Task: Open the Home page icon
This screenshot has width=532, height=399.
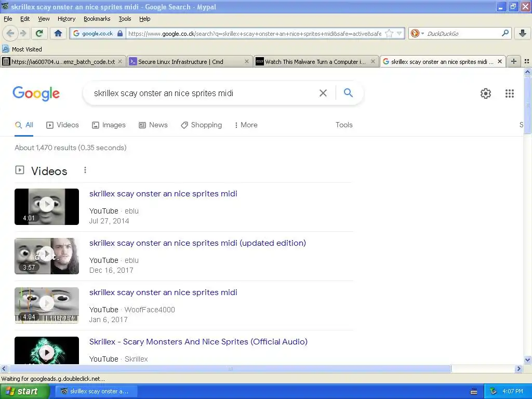Action: (58, 33)
